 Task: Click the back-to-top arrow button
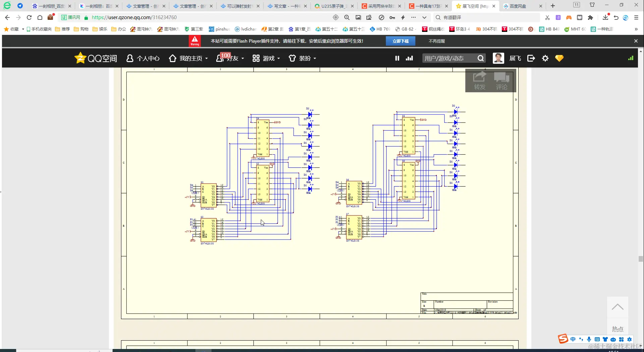pyautogui.click(x=617, y=307)
